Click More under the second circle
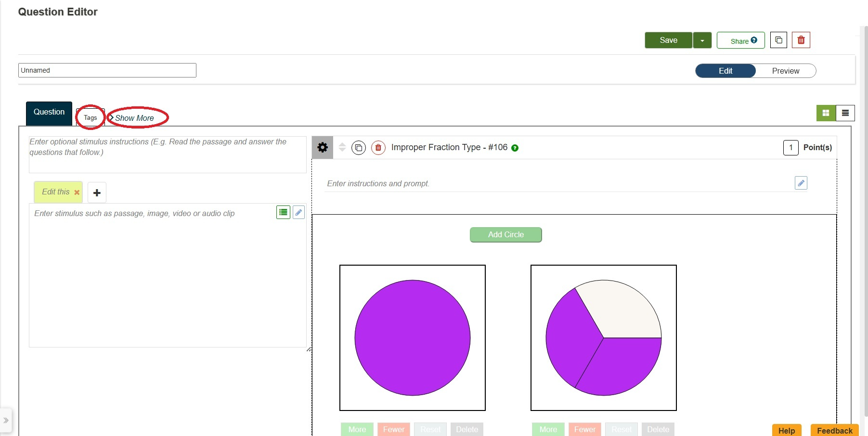 click(x=548, y=429)
